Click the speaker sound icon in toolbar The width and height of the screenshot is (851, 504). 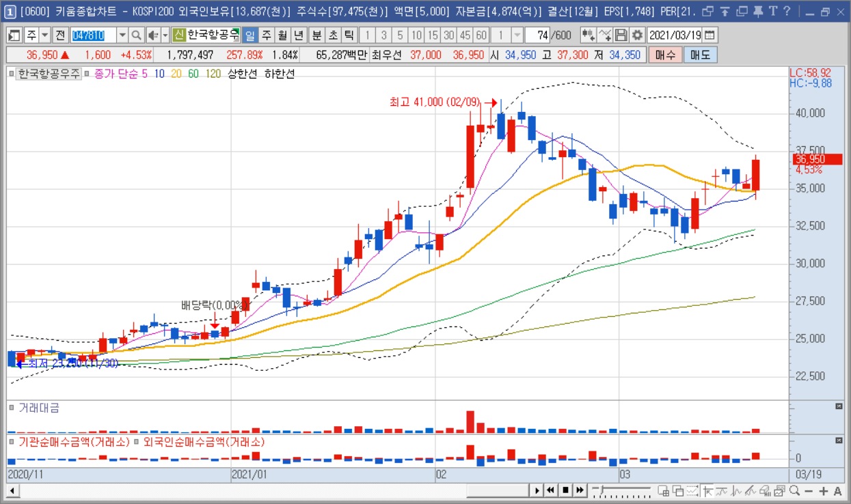(152, 36)
